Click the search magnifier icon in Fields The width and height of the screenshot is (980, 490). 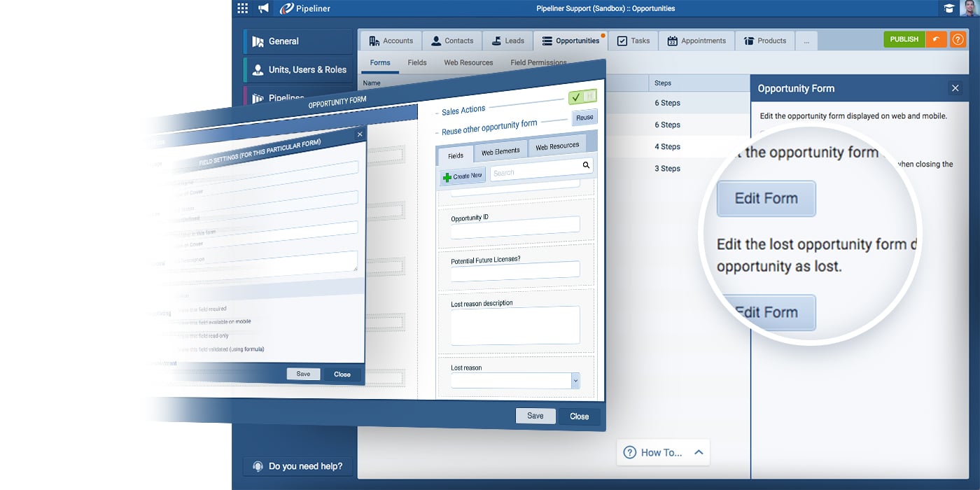586,165
